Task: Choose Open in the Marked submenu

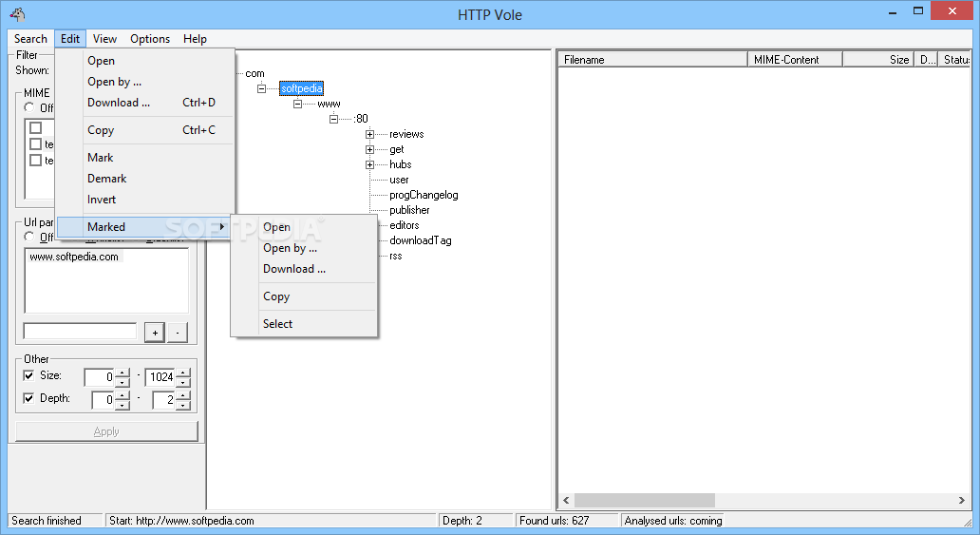Action: point(305,227)
